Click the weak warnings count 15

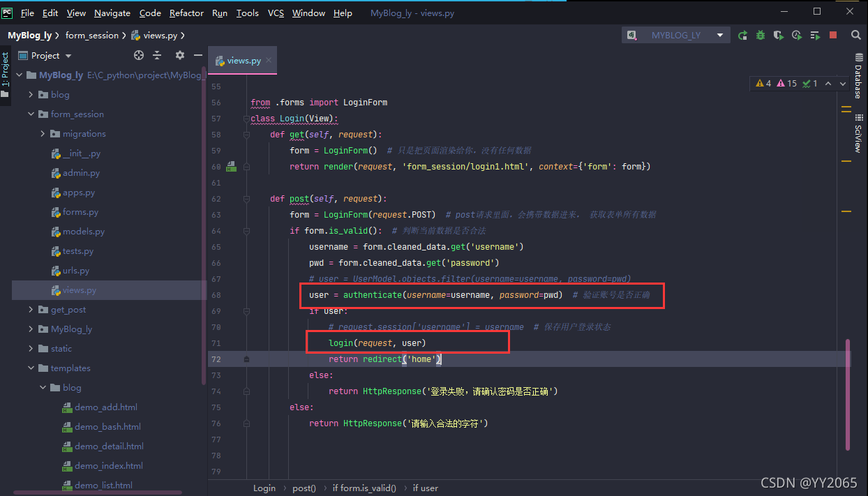[x=786, y=83]
